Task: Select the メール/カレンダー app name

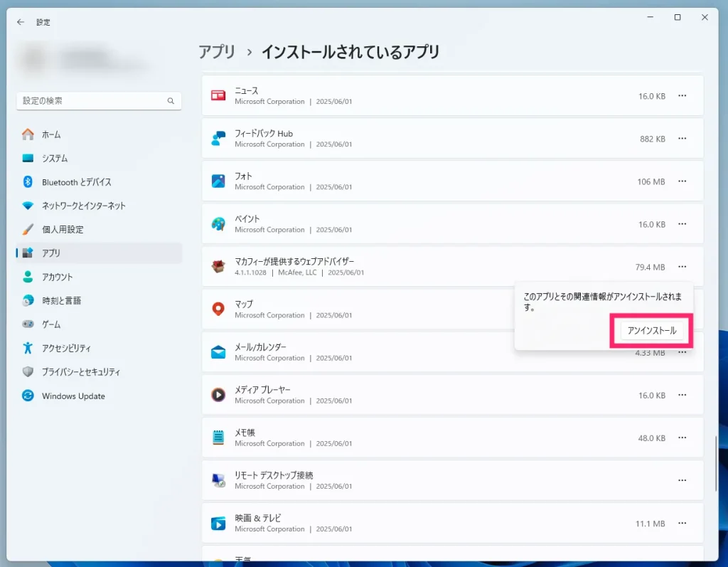Action: click(x=260, y=347)
